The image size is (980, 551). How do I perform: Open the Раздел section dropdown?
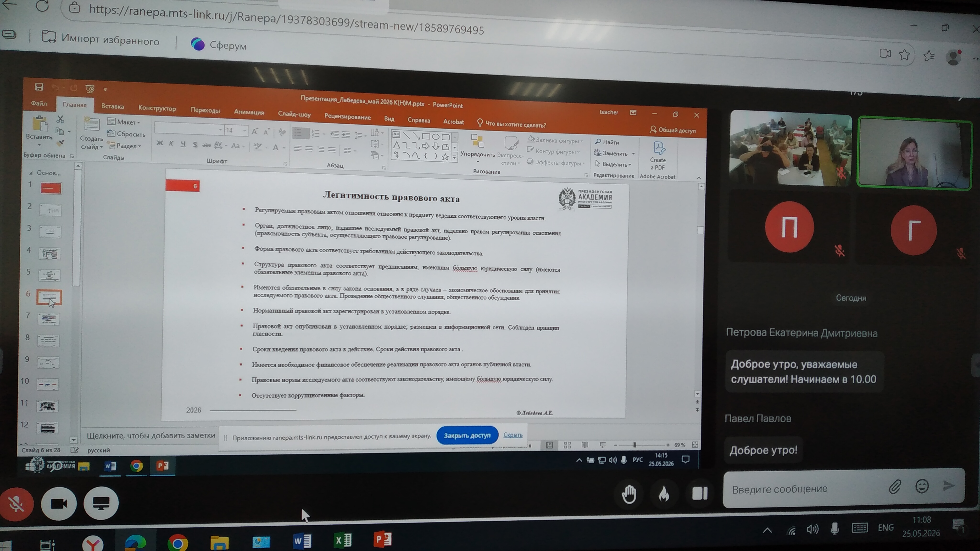(125, 146)
